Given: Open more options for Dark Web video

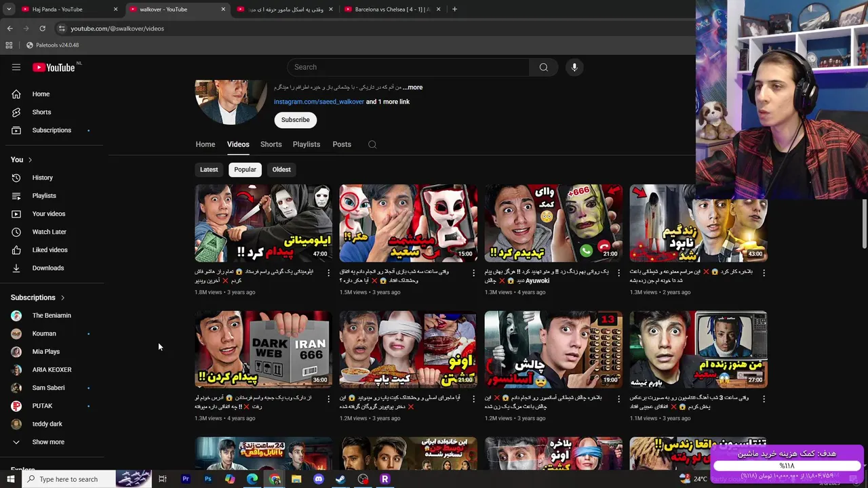Looking at the screenshot, I should point(329,399).
